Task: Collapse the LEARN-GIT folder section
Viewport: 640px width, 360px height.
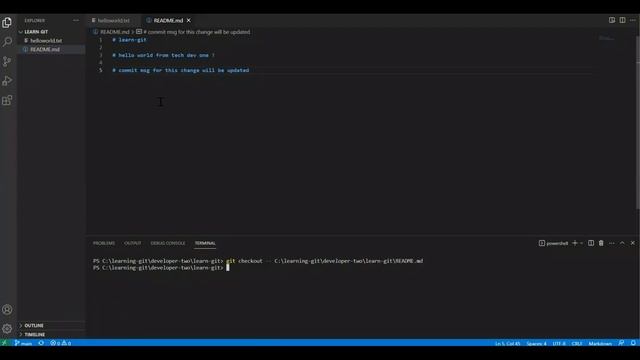Action: point(36,32)
